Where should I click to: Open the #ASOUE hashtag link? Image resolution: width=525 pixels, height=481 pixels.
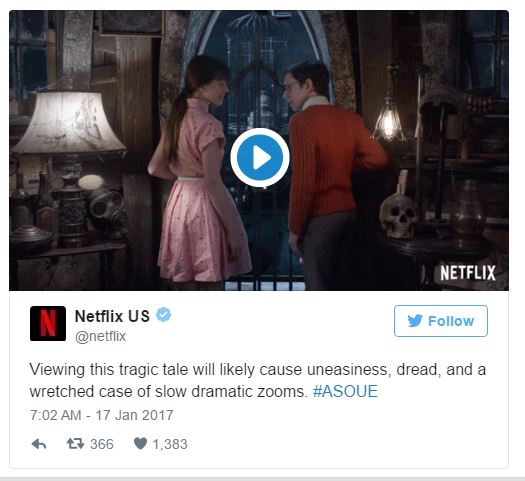tap(345, 391)
